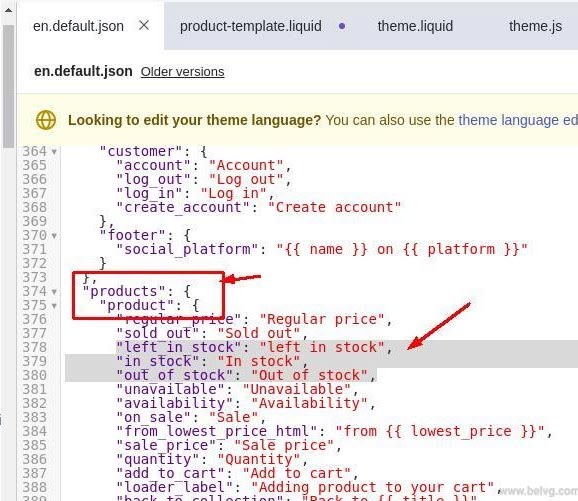The width and height of the screenshot is (578, 501).
Task: Click the "Quantity" value on line 386
Action: [259, 460]
